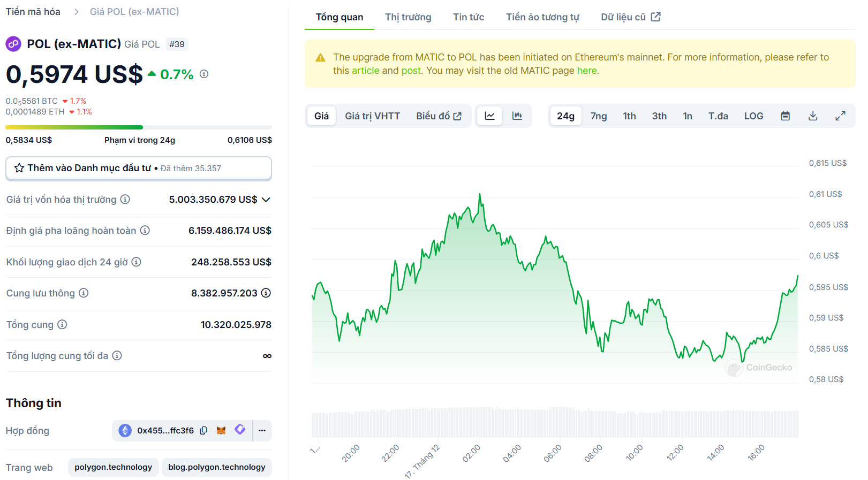Click post link in upgrade notice
The width and height of the screenshot is (868, 480).
pos(411,71)
